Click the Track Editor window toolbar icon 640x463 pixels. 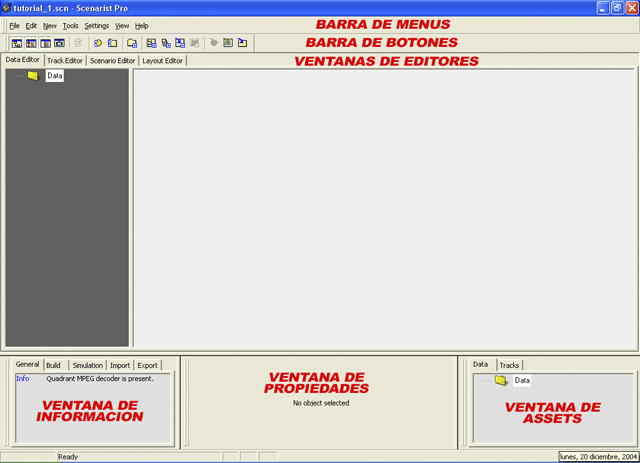(x=31, y=43)
